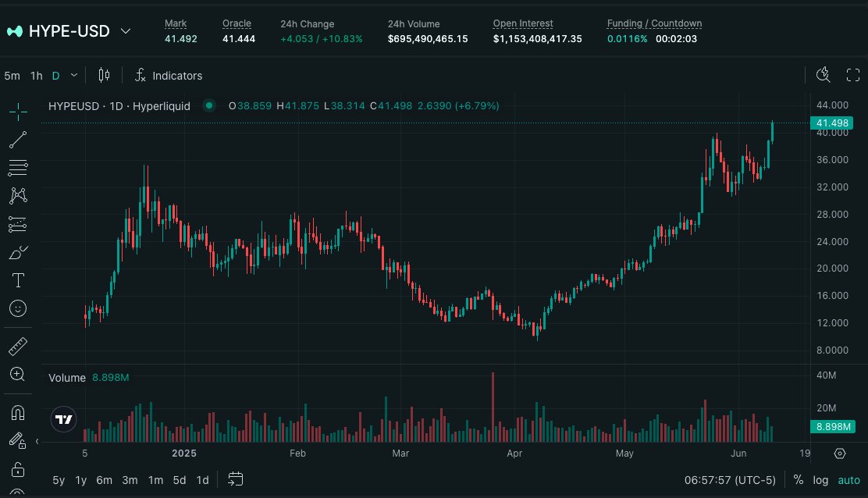Switch to the 5m timeframe
868x498 pixels.
[12, 76]
